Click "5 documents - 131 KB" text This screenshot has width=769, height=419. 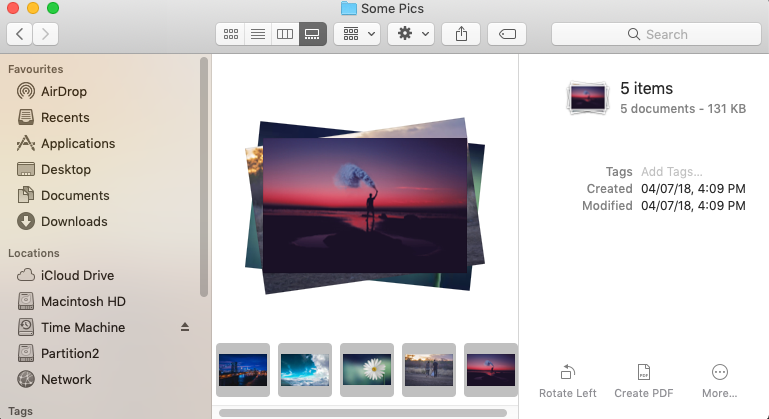(x=683, y=108)
